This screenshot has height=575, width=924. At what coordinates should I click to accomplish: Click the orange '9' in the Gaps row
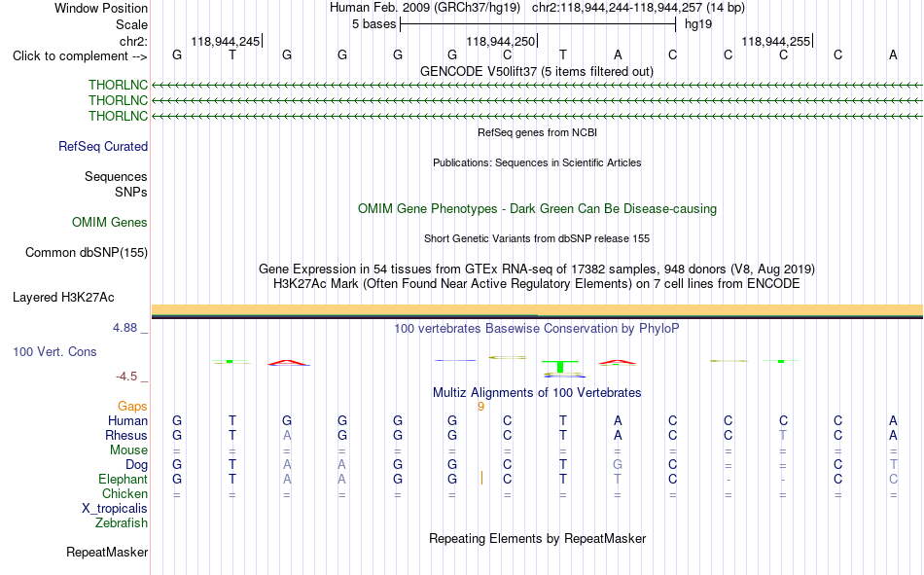point(480,407)
